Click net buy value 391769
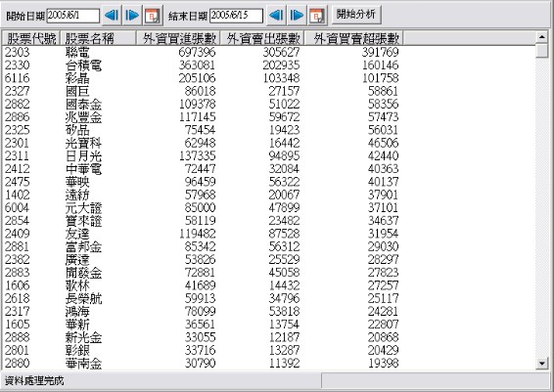Screen dimensions: 554x392 [x=380, y=52]
